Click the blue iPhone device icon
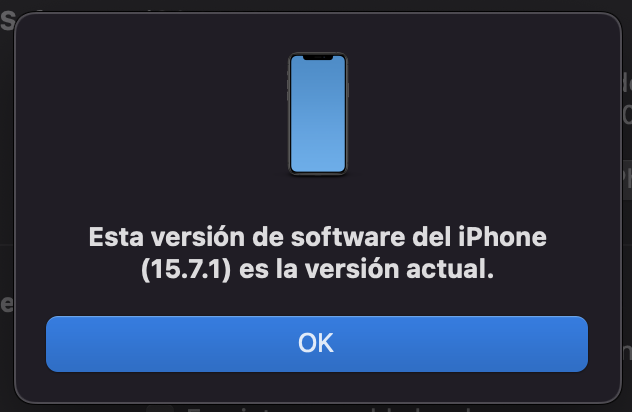The height and width of the screenshot is (412, 632). [318, 114]
